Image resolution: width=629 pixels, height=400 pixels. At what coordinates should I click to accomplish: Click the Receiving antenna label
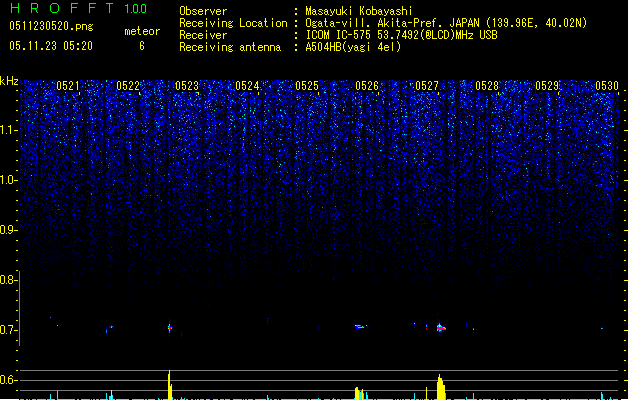tap(230, 47)
